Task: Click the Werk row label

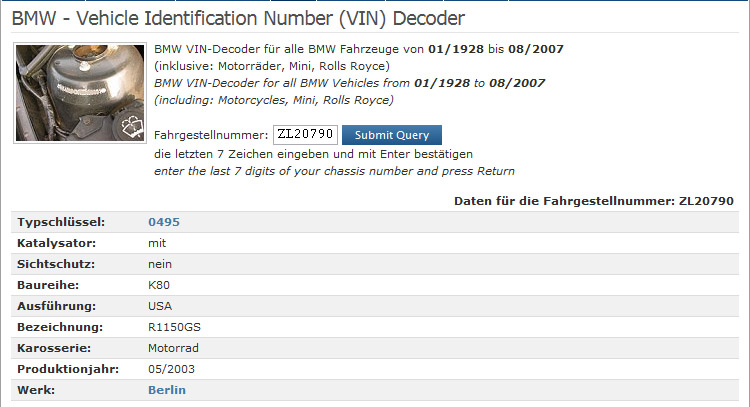Action: click(x=36, y=390)
